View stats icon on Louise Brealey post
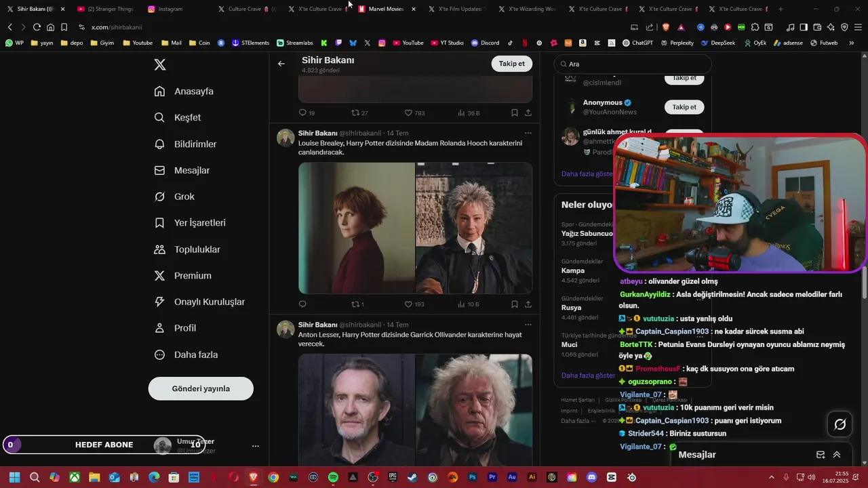This screenshot has width=868, height=488. coord(462,304)
